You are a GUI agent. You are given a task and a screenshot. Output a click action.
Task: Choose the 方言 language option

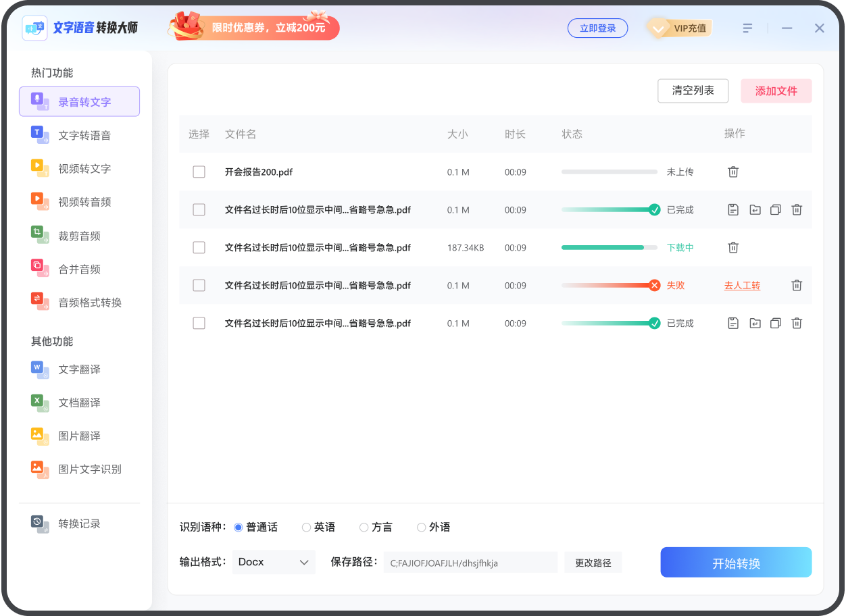364,527
